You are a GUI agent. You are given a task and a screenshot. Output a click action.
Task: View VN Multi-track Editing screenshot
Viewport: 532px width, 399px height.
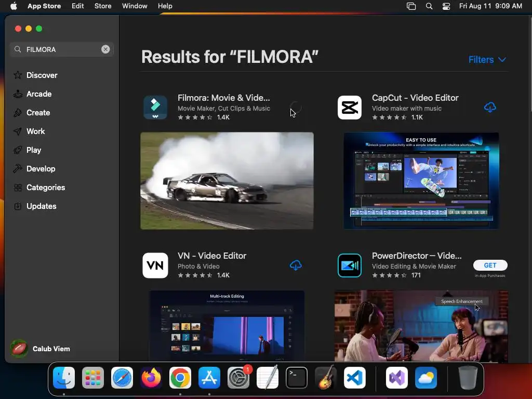tap(227, 325)
